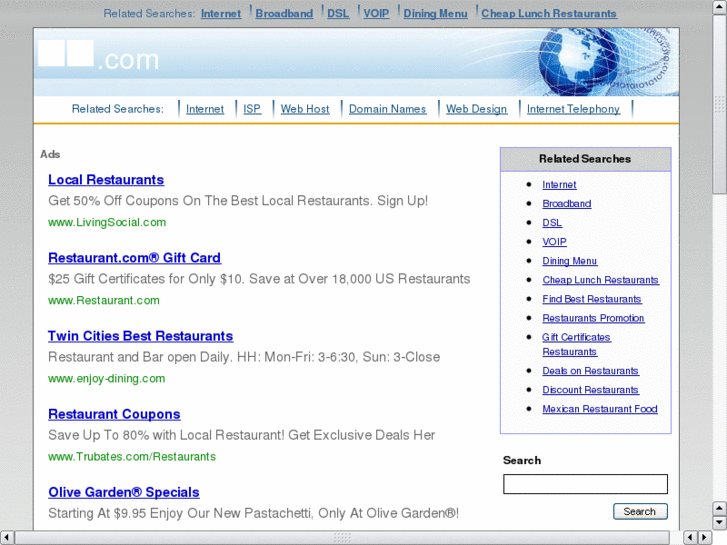The image size is (727, 545).
Task: Select DSL in top gray related searches
Action: (338, 13)
